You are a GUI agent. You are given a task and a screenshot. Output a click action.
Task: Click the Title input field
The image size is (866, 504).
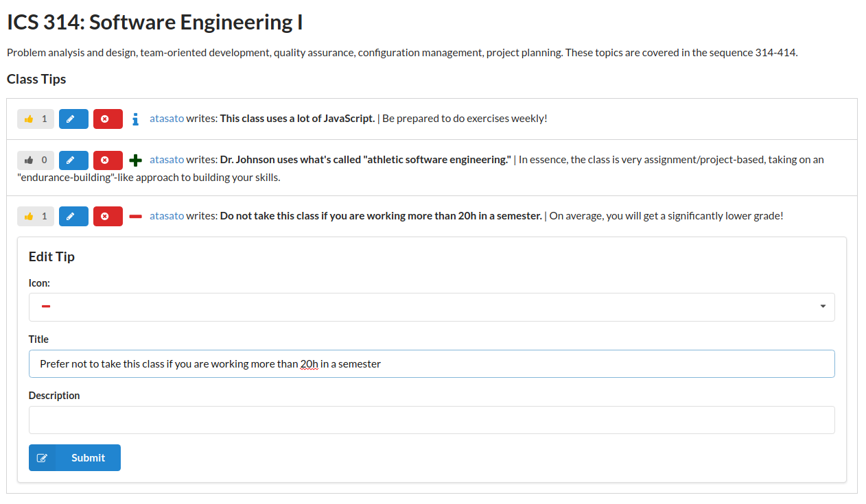[x=431, y=364]
